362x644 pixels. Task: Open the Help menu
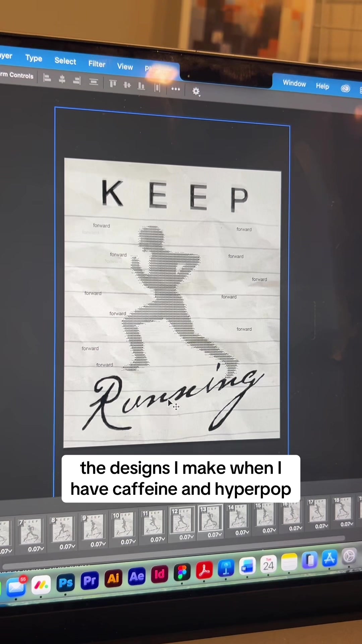[322, 86]
